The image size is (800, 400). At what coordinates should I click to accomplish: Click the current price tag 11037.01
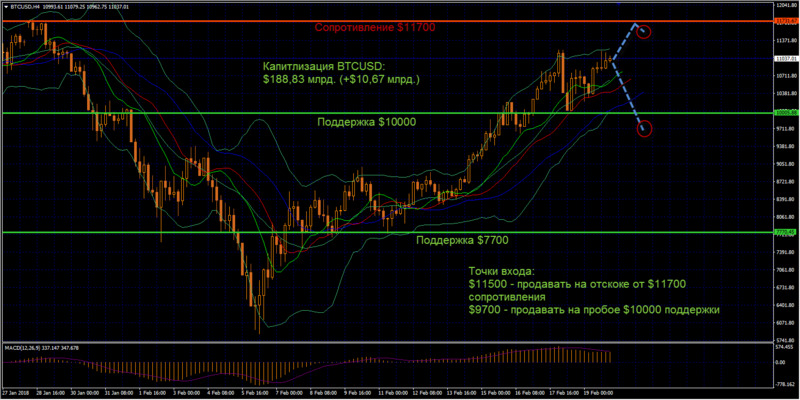(x=786, y=58)
